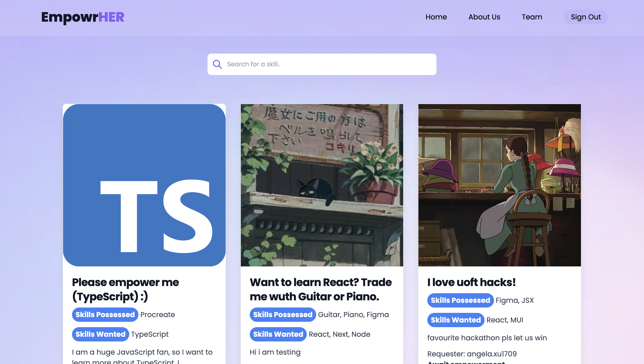Click the EmpowrHER logo
Image resolution: width=644 pixels, height=364 pixels.
83,17
